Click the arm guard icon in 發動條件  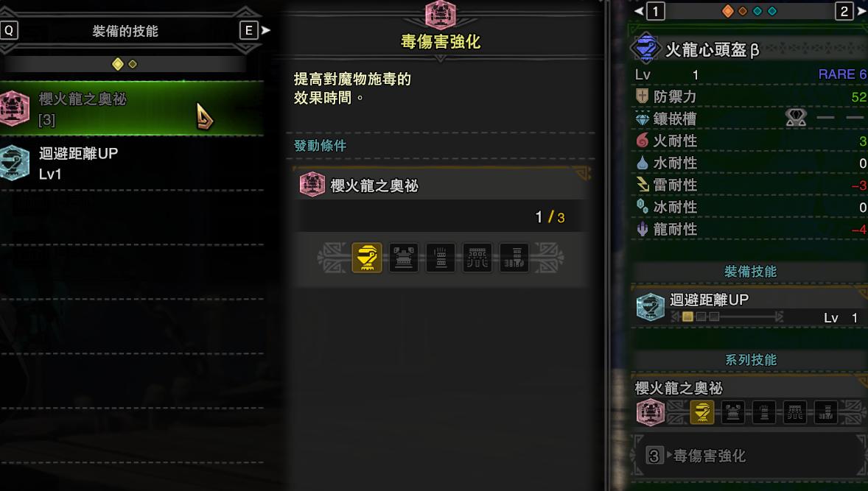click(441, 258)
